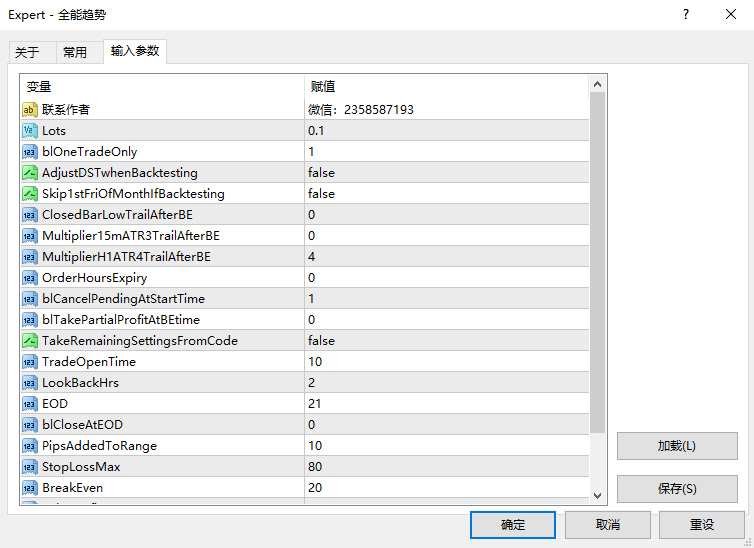Screen dimensions: 754x548
Task: Click the integer icon next to StopLossMax
Action: (x=30, y=467)
